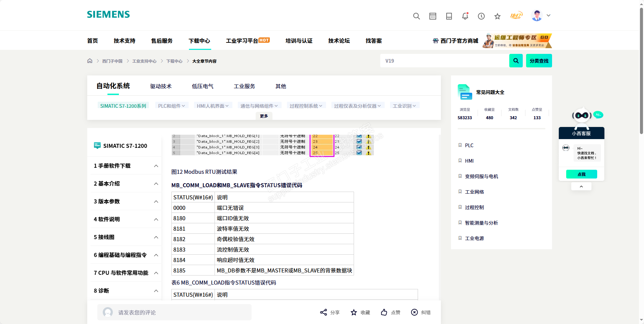Switch to the 工业服务 tab

(x=244, y=86)
